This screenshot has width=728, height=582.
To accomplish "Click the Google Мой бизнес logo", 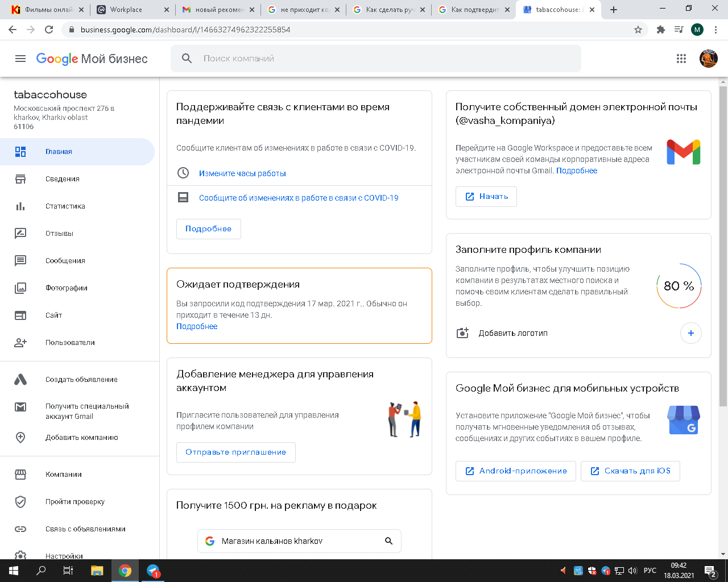I will pyautogui.click(x=92, y=59).
